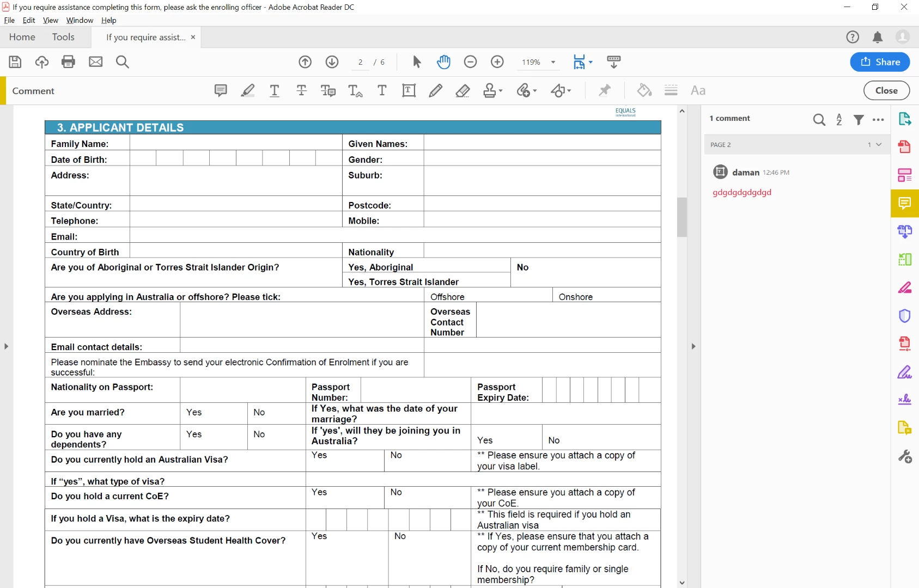The image size is (919, 588).
Task: Select the Pencil drawing tool
Action: tap(435, 90)
